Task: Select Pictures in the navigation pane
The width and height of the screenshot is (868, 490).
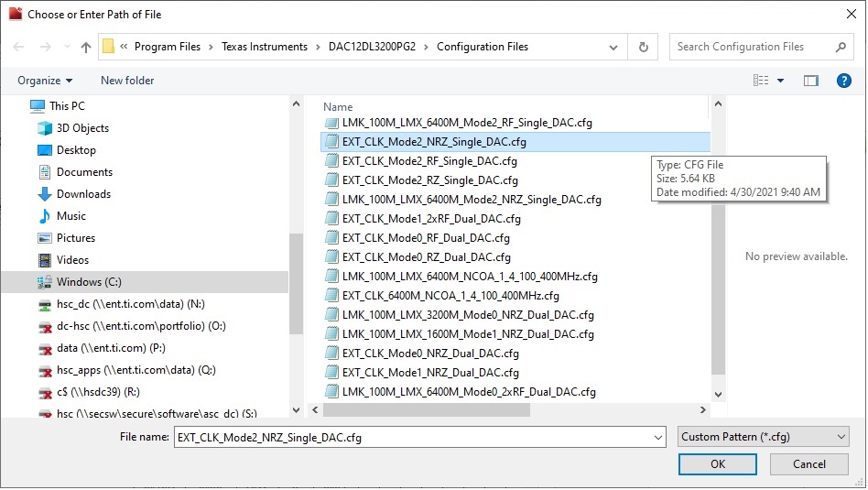Action: (x=75, y=238)
